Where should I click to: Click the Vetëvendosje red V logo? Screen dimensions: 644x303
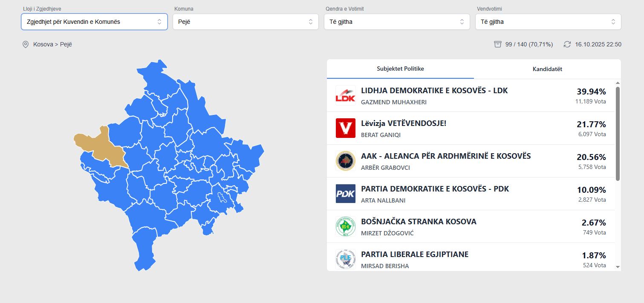(x=345, y=128)
